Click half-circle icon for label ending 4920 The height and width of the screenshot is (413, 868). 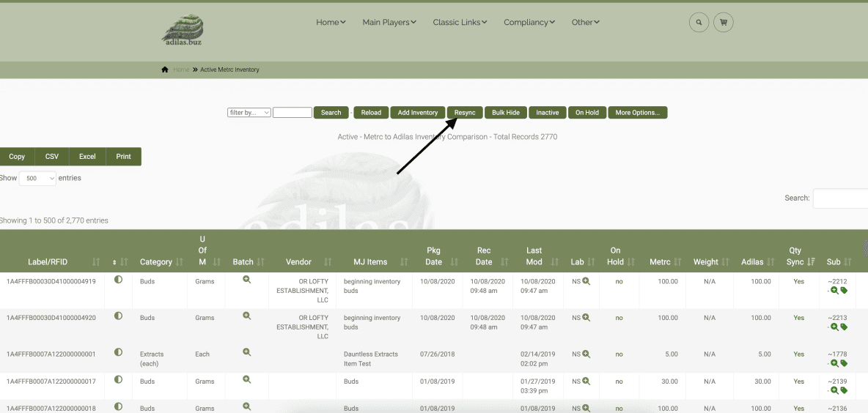[118, 316]
